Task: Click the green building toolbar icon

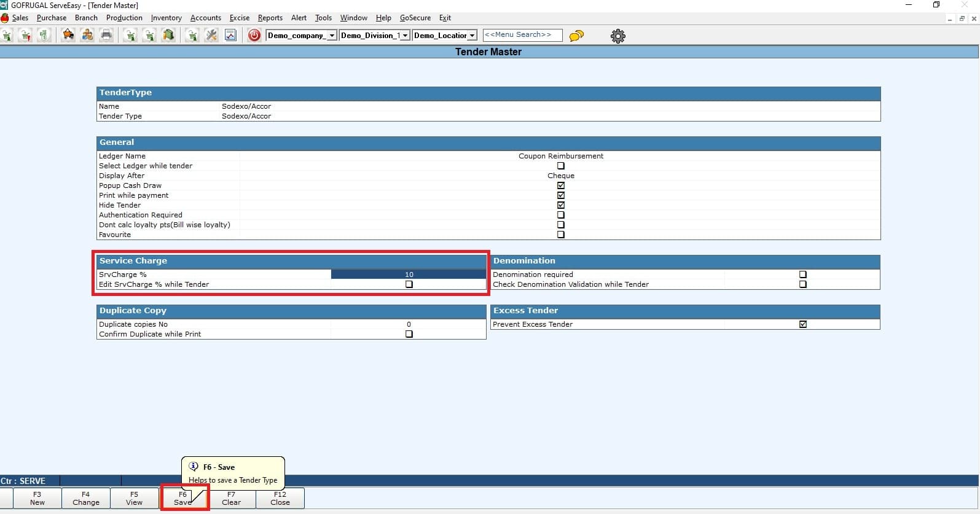Action: (168, 36)
